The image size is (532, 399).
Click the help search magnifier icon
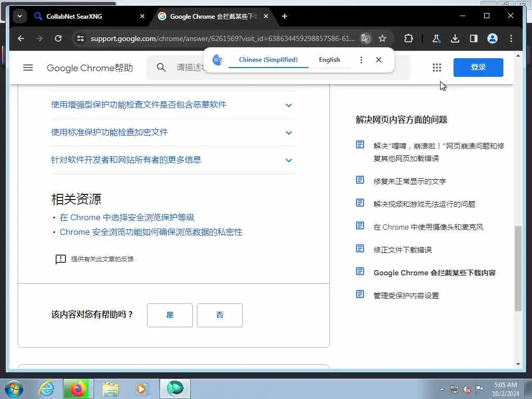161,68
